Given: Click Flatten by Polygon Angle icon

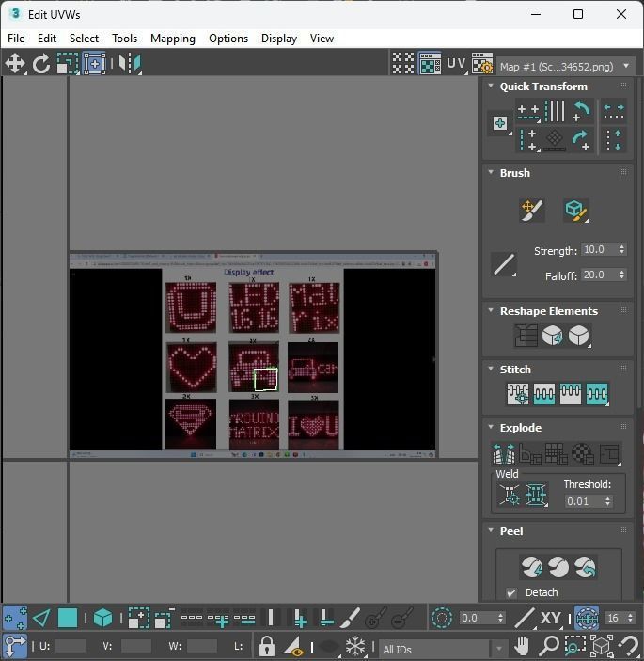Looking at the screenshot, I should point(530,453).
